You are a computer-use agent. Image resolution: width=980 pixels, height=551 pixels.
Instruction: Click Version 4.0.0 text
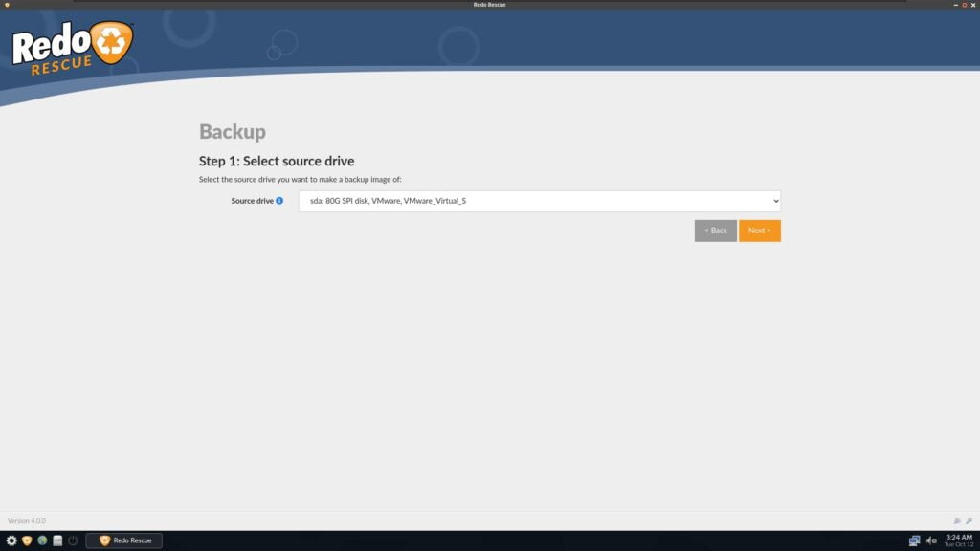click(x=26, y=520)
